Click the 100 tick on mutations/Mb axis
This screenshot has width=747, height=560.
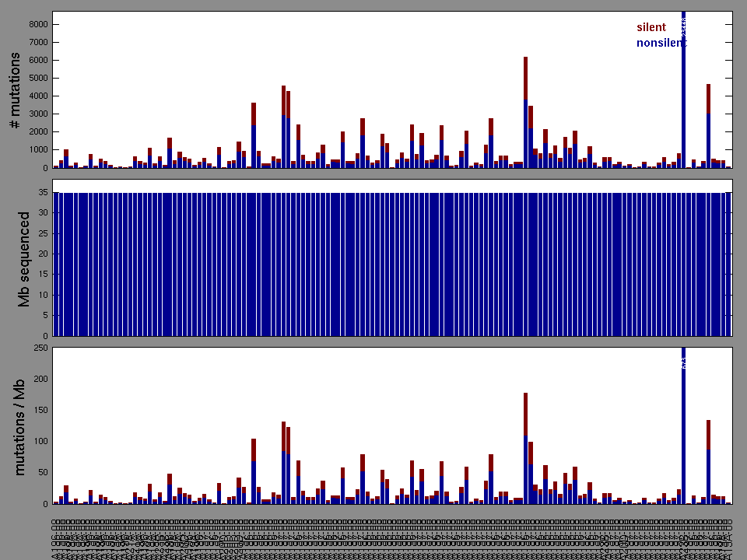pos(40,442)
